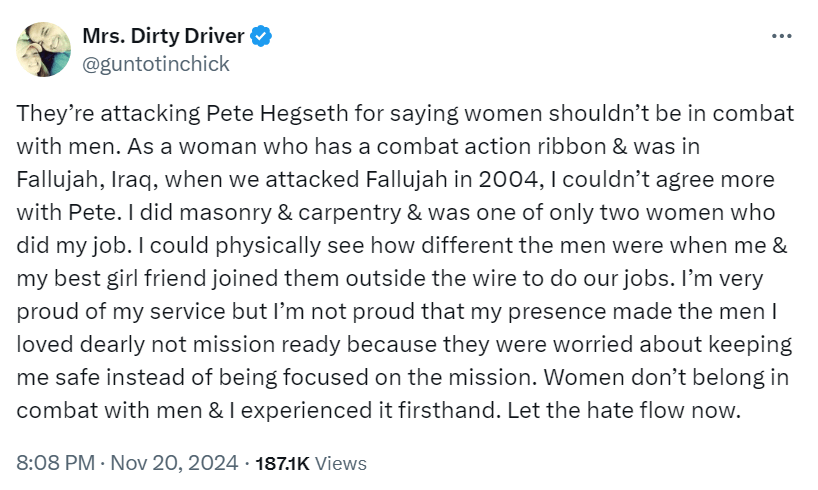Click the Views label beside the count
This screenshot has width=818, height=490.
(344, 463)
